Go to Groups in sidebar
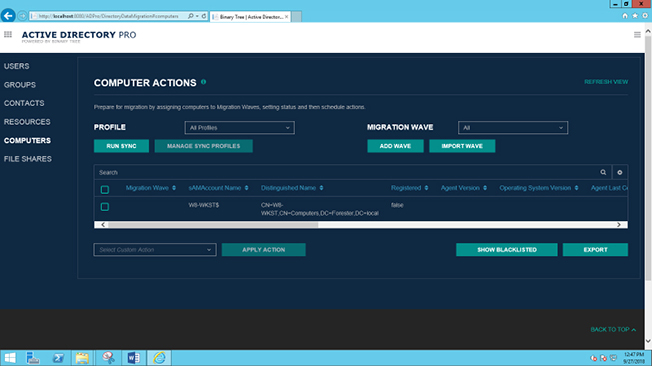Image resolution: width=652 pixels, height=366 pixels. pyautogui.click(x=20, y=85)
